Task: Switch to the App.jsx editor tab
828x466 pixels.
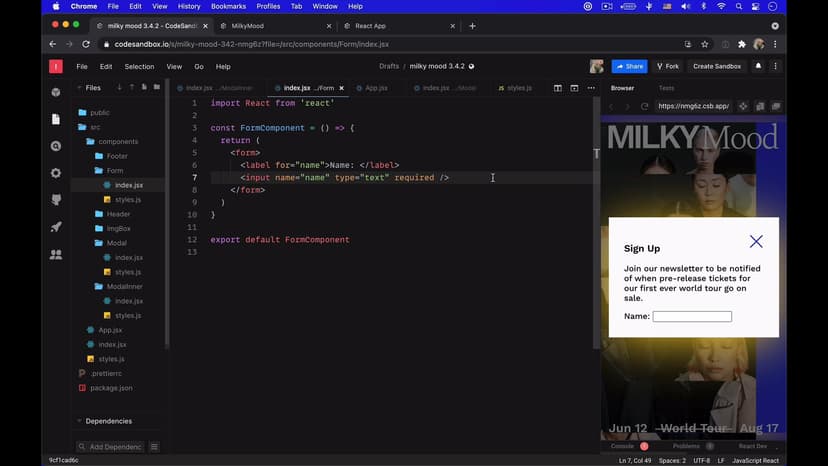Action: point(375,88)
